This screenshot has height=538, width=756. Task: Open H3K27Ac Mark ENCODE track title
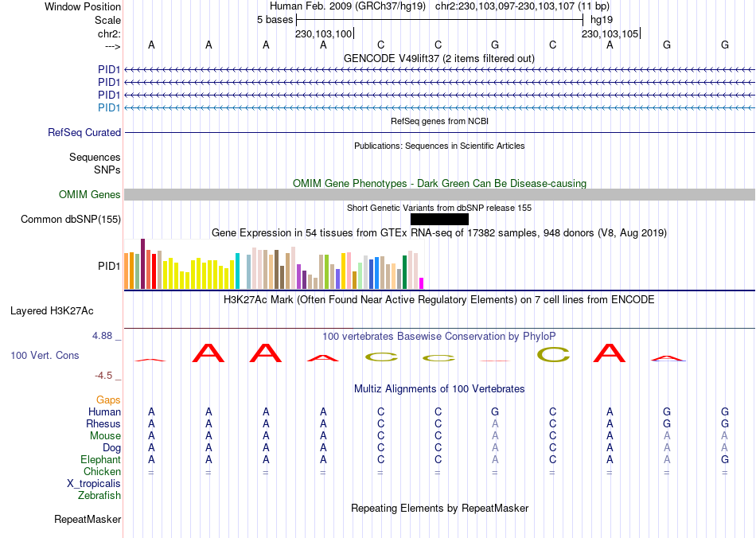click(438, 300)
